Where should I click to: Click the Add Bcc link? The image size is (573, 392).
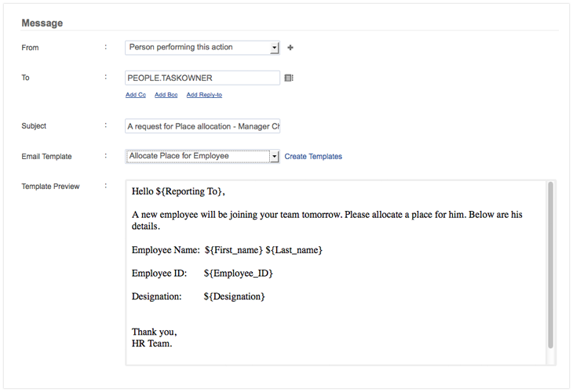(166, 95)
